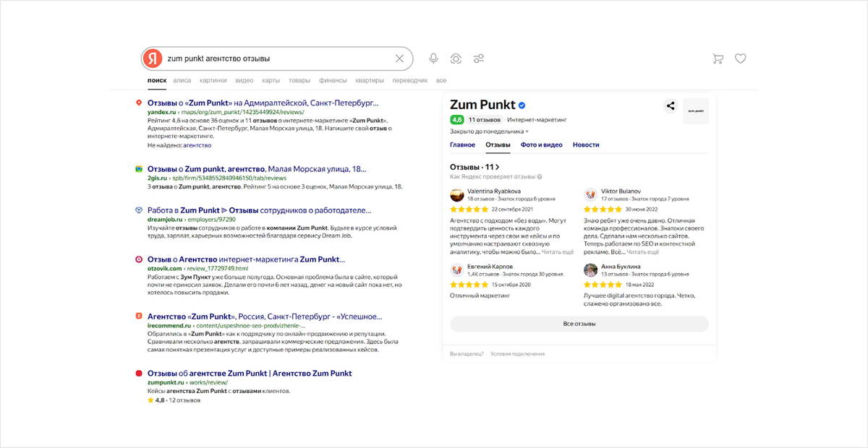Click the zumpunkt.ru result favicon
This screenshot has width=868, height=448.
pyautogui.click(x=139, y=373)
